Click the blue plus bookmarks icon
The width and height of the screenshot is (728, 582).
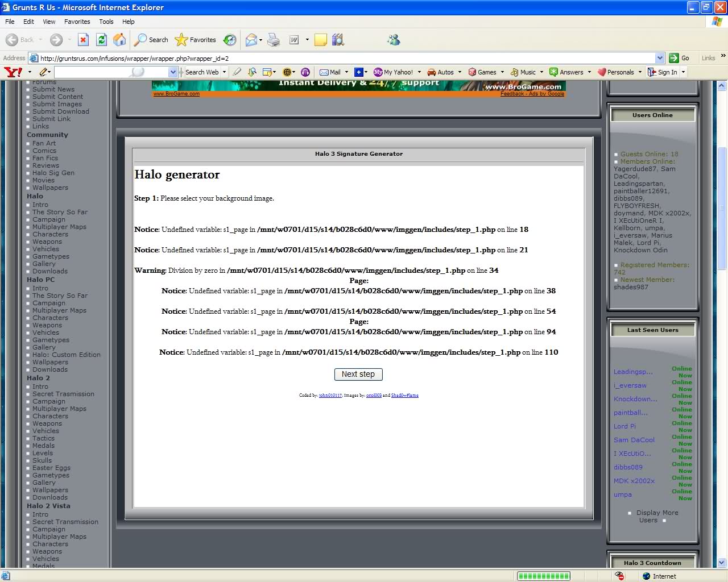point(358,72)
